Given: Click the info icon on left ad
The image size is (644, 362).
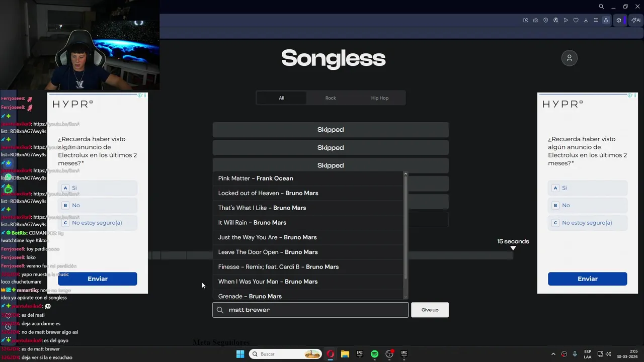Looking at the screenshot, I should pyautogui.click(x=140, y=95).
